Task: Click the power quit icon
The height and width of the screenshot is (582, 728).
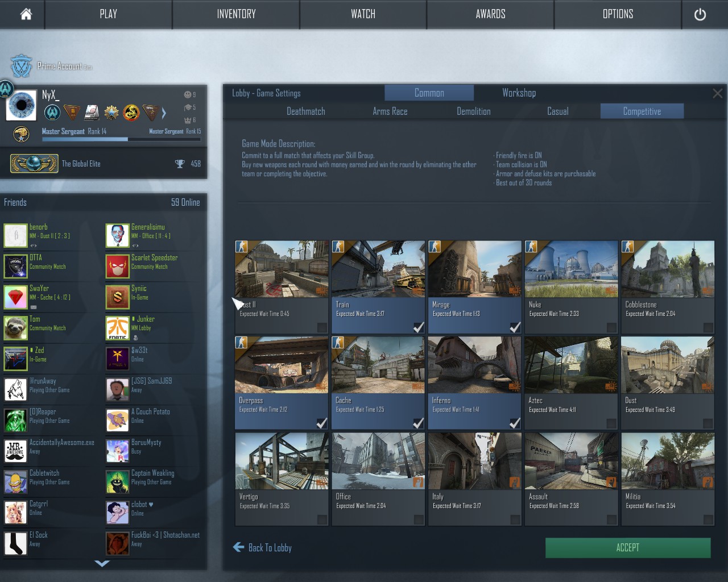Action: pos(700,15)
